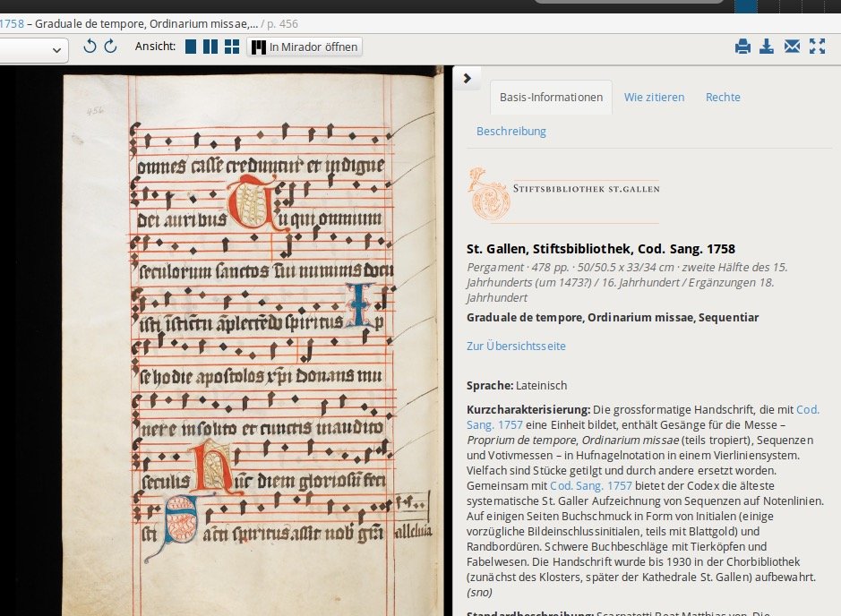Rotate the page clockwise
Viewport: 841px width, 616px height.
pyautogui.click(x=110, y=47)
